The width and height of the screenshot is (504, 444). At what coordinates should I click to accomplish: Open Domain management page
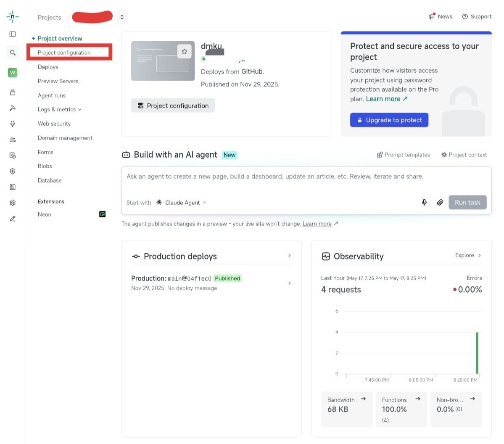65,138
